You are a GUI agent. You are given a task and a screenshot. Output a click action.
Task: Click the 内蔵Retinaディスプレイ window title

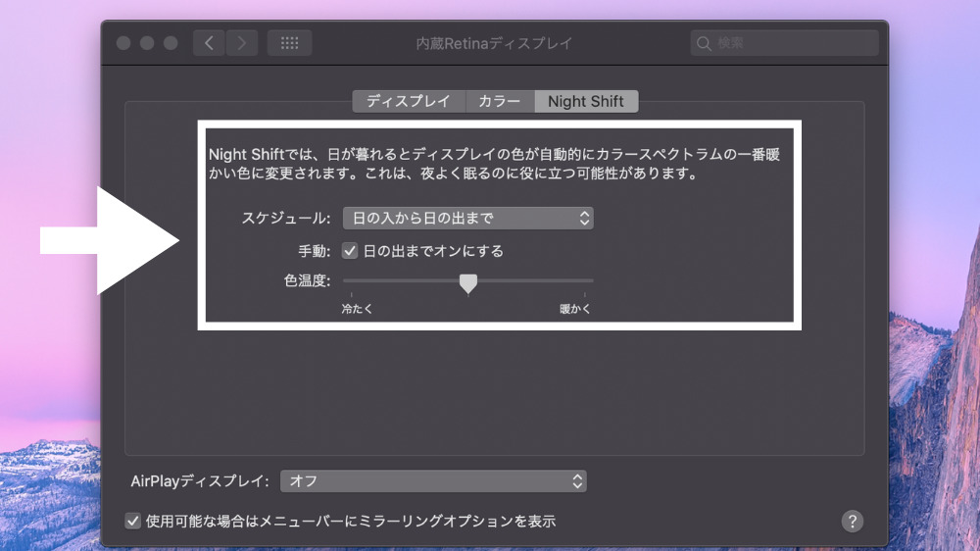pos(494,43)
